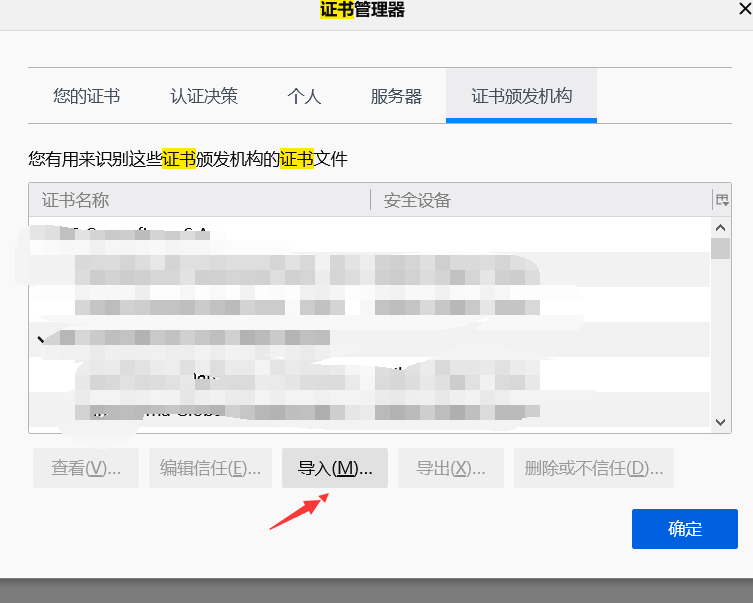Switch to the 认证决策 tab
The width and height of the screenshot is (753, 603).
204,96
